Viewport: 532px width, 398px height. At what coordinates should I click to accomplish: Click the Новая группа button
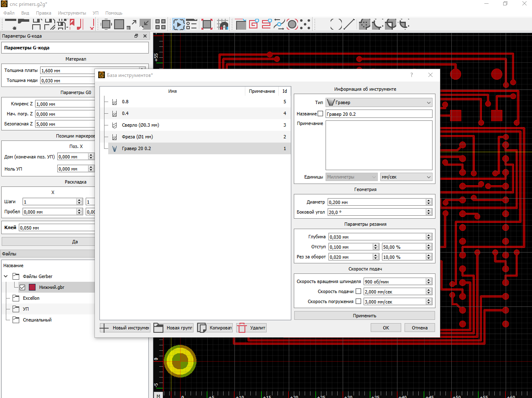(173, 328)
